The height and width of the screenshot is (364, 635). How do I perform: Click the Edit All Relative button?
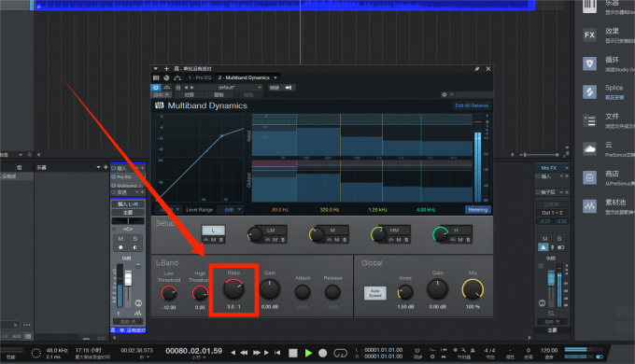coord(472,105)
